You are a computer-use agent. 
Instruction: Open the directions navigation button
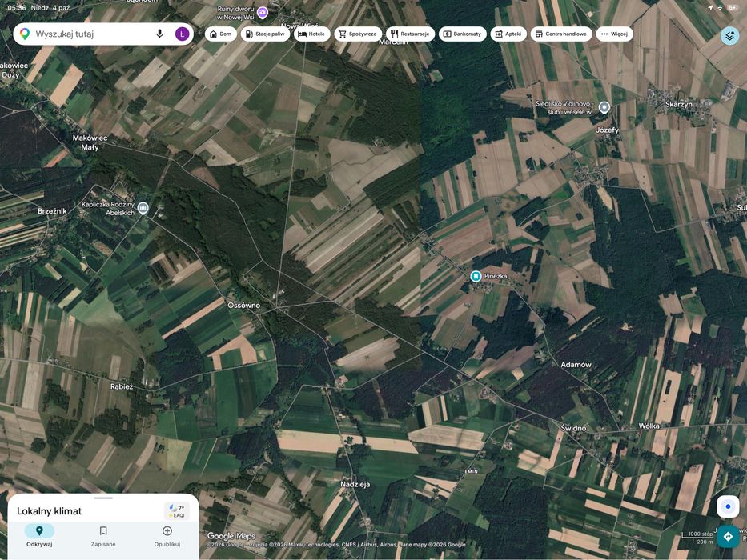pyautogui.click(x=728, y=537)
